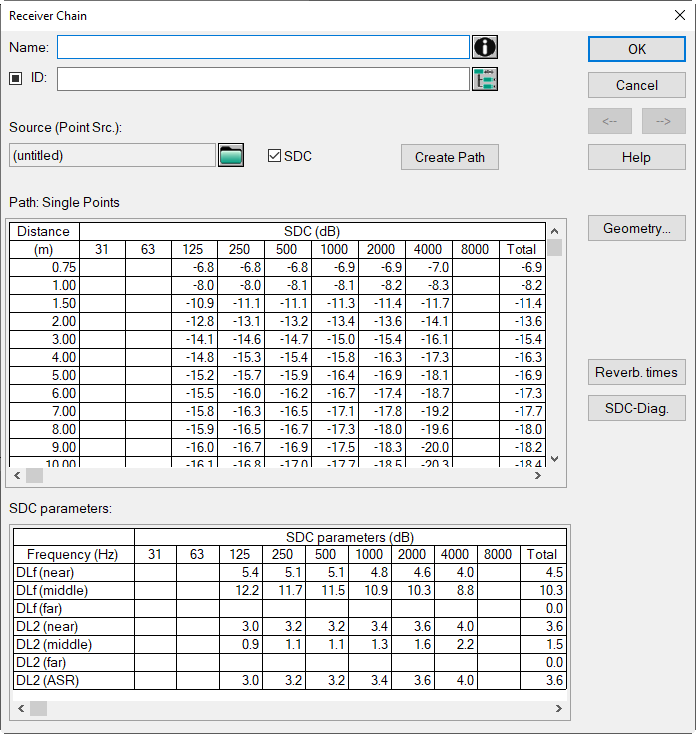
Task: Go to next record arrow button
Action: (664, 121)
